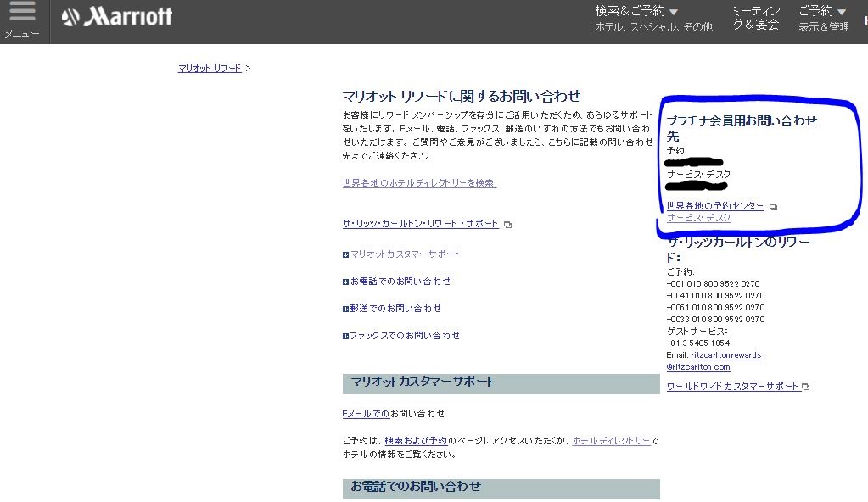This screenshot has width=868, height=502.
Task: Expand マリオットカスタマーサポート section
Action: [x=401, y=254]
